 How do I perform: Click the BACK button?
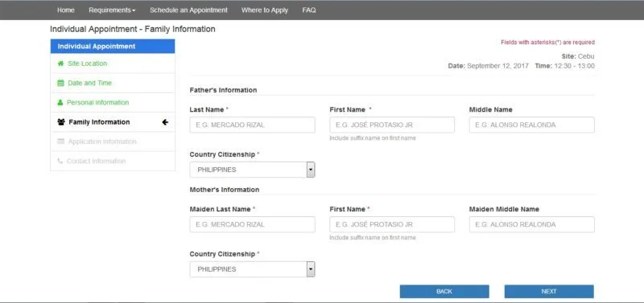pyautogui.click(x=444, y=292)
